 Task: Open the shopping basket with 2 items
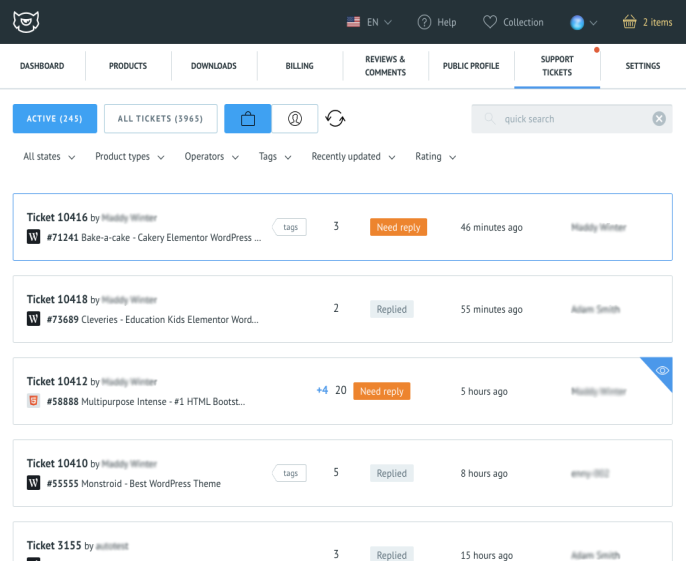pyautogui.click(x=629, y=22)
